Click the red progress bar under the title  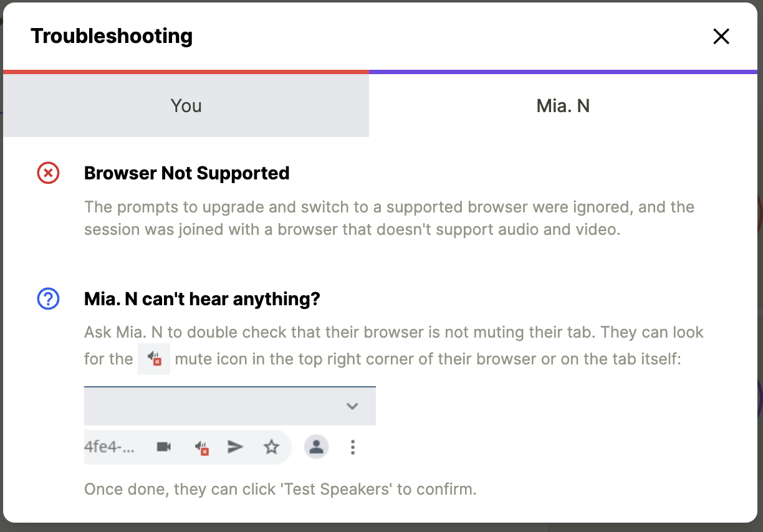pos(185,72)
